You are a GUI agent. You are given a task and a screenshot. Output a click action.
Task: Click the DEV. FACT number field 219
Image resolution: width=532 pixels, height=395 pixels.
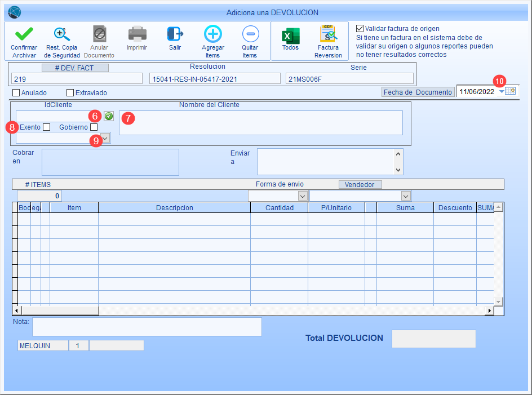pyautogui.click(x=77, y=79)
